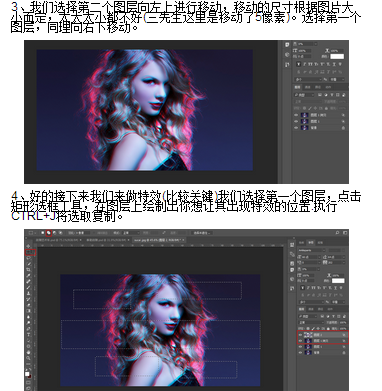
Task: Open layer filter kind dropdown in lower Layers panel
Action: (308, 316)
